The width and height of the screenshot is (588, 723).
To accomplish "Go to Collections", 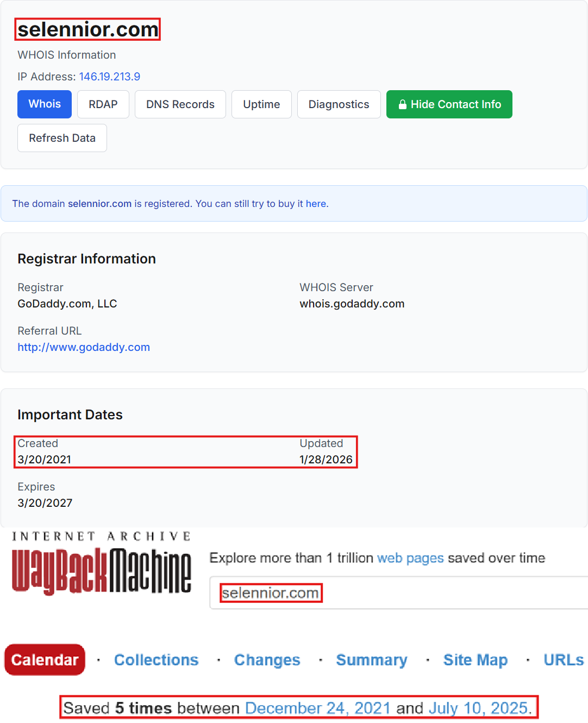I will click(157, 660).
